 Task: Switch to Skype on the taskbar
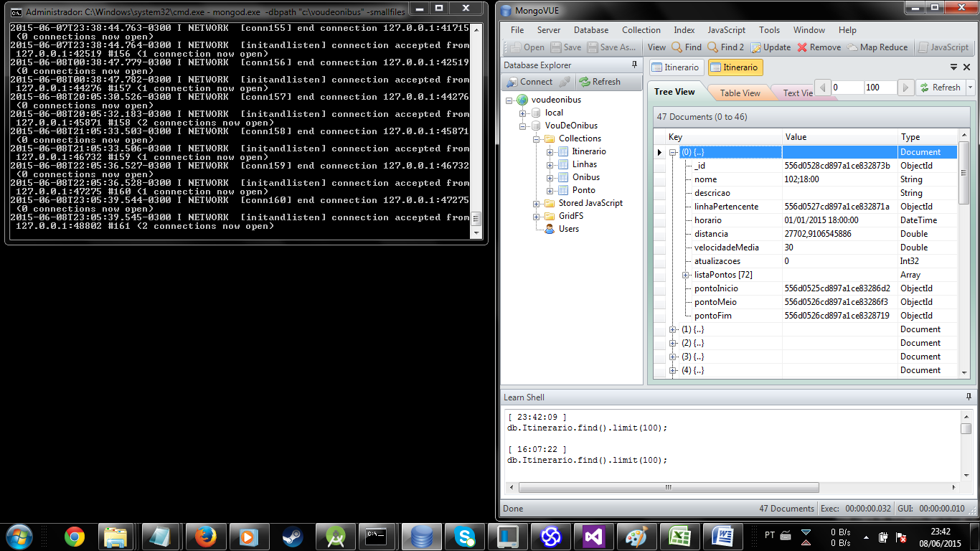click(464, 537)
